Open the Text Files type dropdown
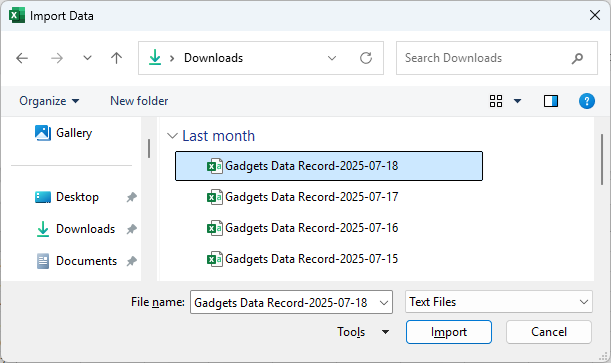 (499, 302)
